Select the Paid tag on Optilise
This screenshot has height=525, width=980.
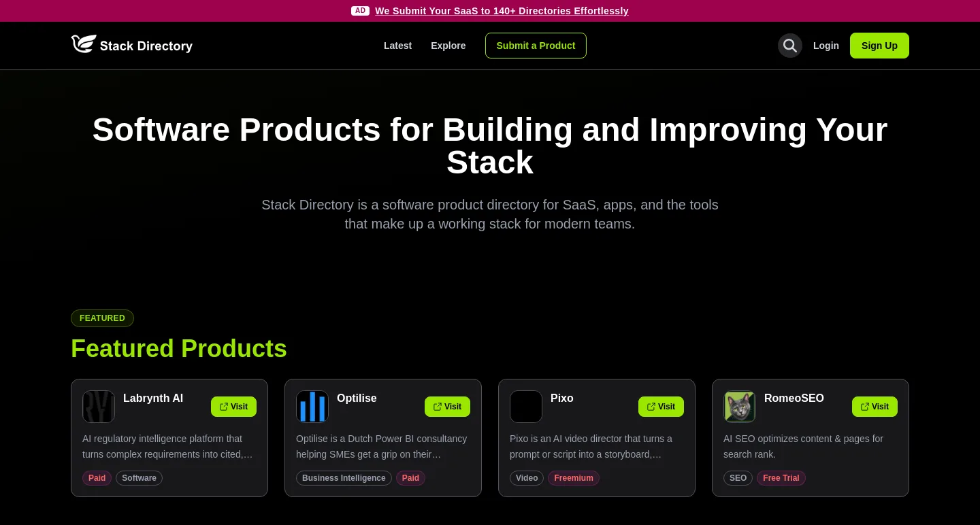click(410, 478)
